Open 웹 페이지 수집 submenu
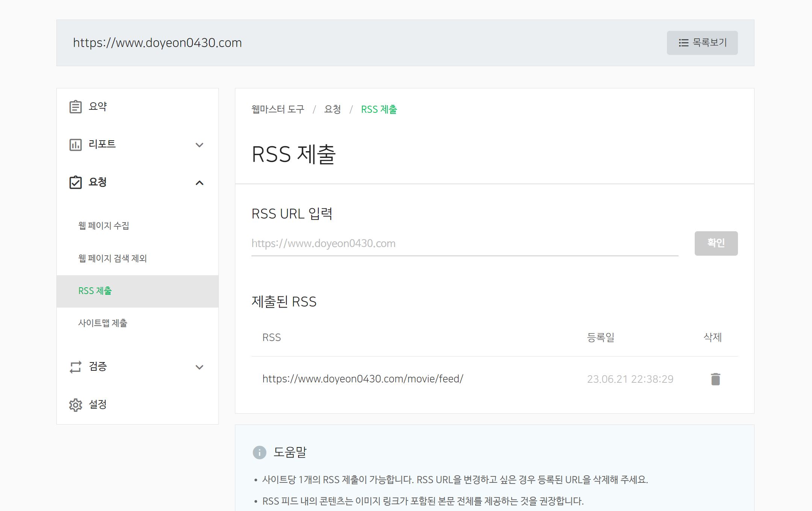The height and width of the screenshot is (511, 812). [x=104, y=226]
